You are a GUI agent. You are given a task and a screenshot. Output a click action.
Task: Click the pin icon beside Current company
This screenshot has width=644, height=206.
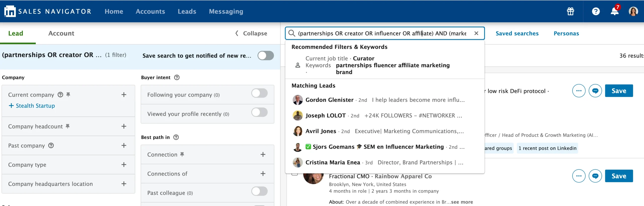(68, 95)
